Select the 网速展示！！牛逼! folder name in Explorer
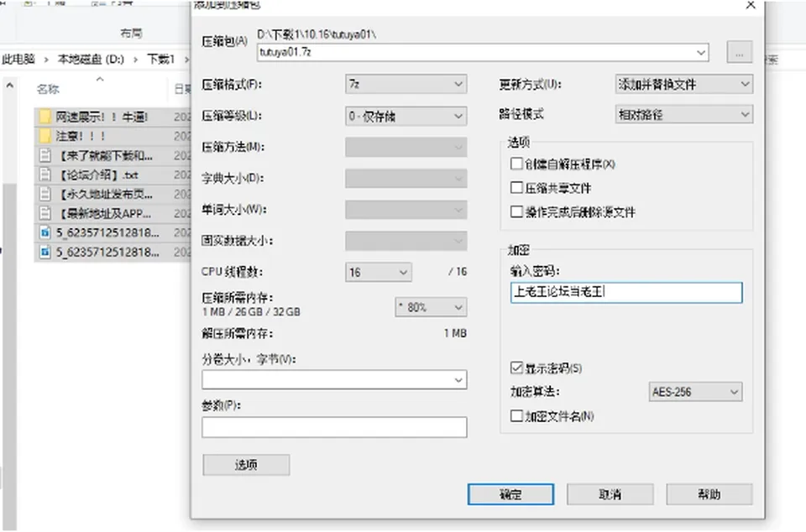The width and height of the screenshot is (806, 532). [x=102, y=117]
